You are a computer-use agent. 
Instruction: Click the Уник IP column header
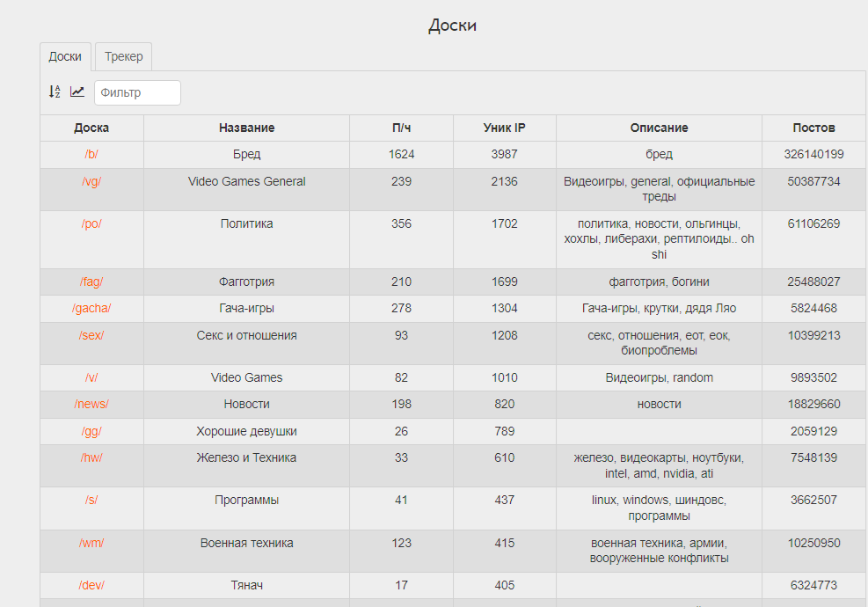click(x=505, y=128)
